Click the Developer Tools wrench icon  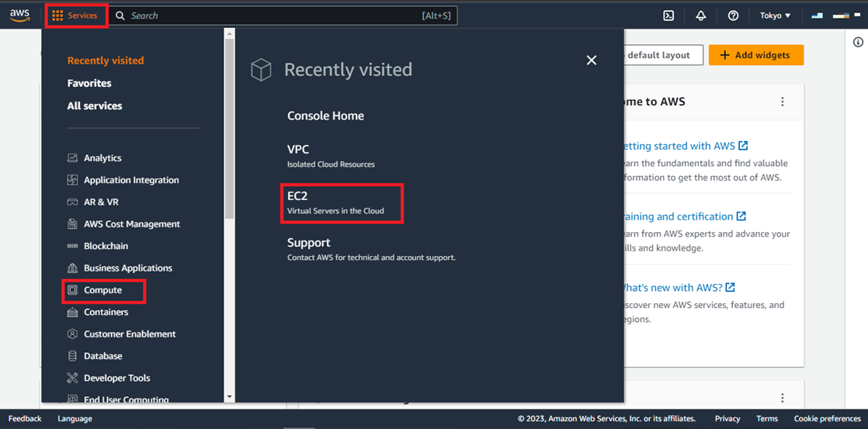(x=72, y=378)
